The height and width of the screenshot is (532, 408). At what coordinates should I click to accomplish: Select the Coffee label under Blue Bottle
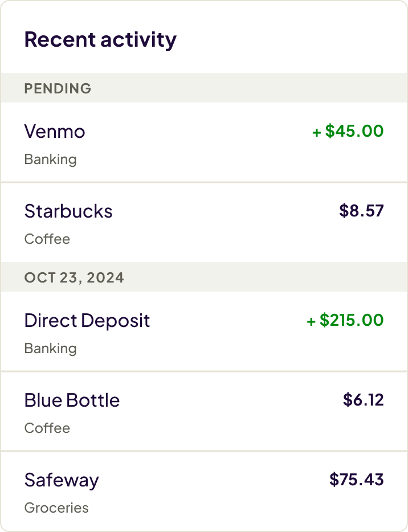point(47,428)
